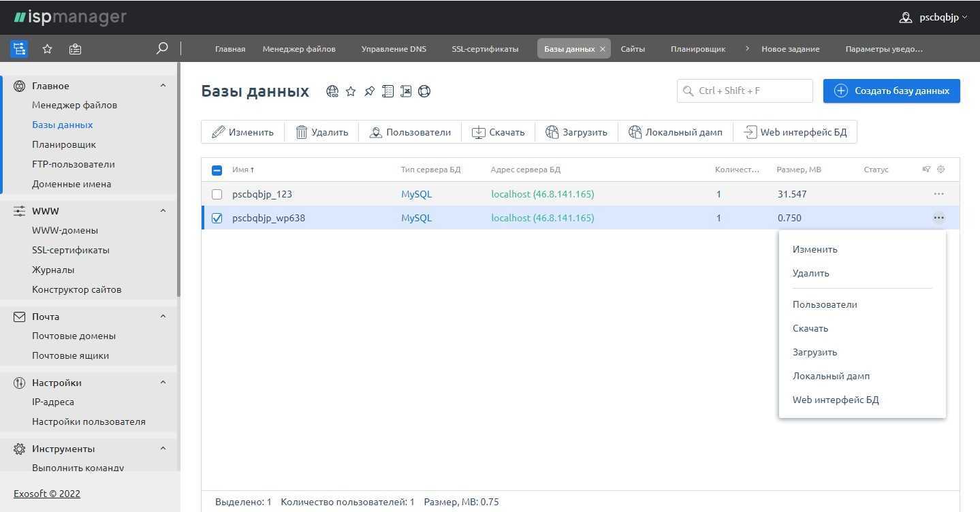
Task: Collapse the Главное sidebar section
Action: click(x=163, y=86)
